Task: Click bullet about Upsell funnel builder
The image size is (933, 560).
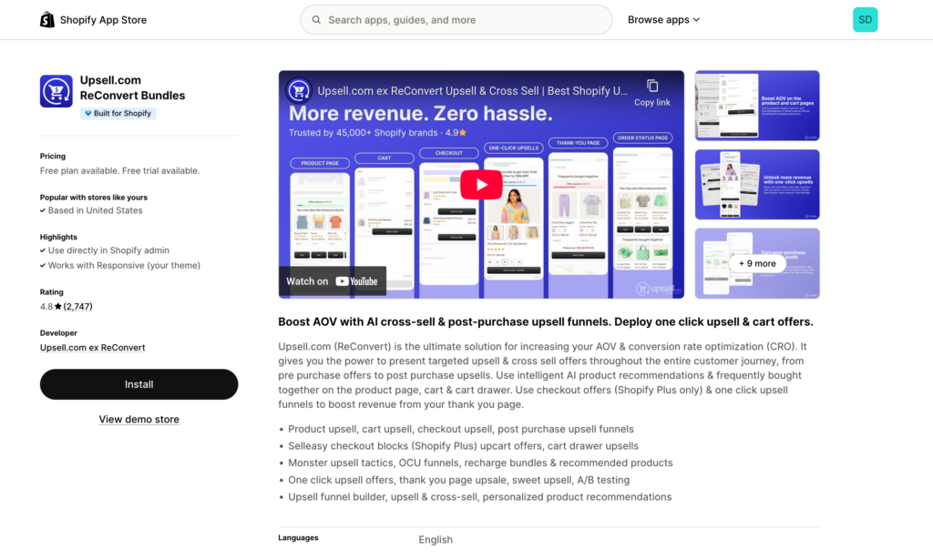Action: pos(479,497)
